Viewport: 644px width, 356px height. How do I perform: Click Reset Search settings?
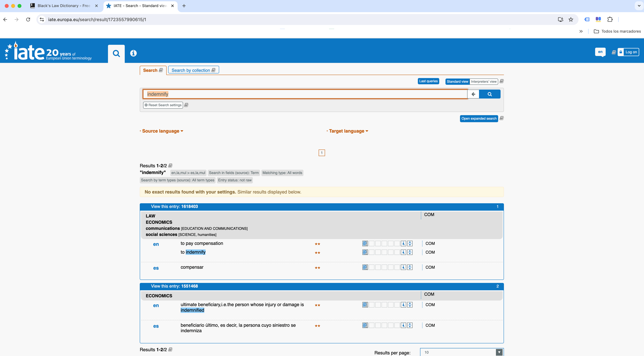pyautogui.click(x=163, y=105)
